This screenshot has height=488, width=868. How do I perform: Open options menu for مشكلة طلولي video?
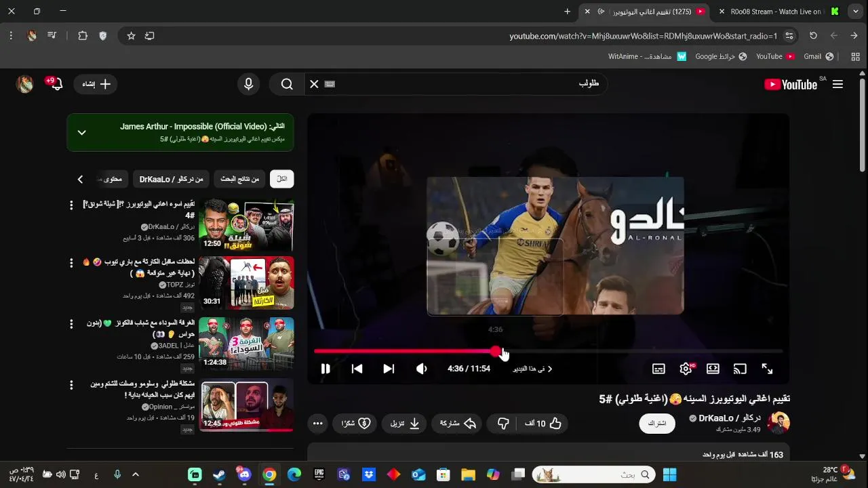[x=71, y=384]
